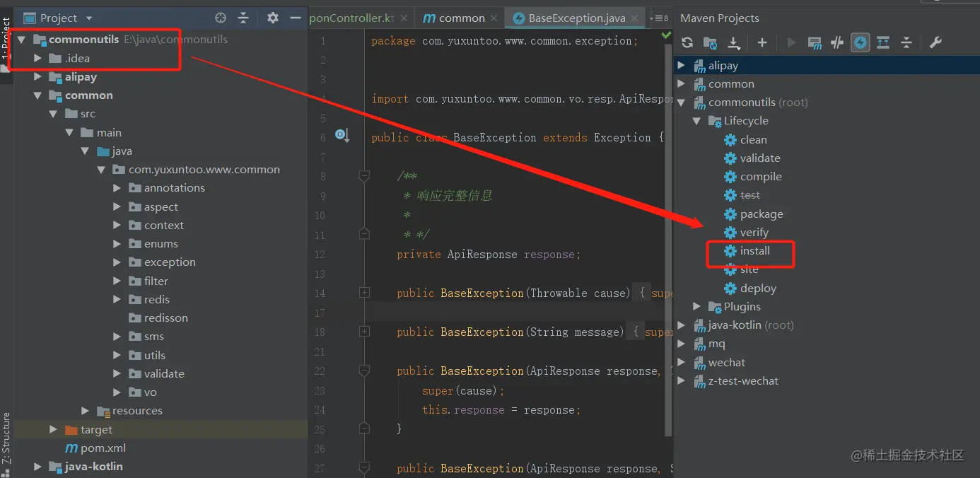Expand the Plugins node
Viewport: 980px width, 478px height.
click(696, 307)
